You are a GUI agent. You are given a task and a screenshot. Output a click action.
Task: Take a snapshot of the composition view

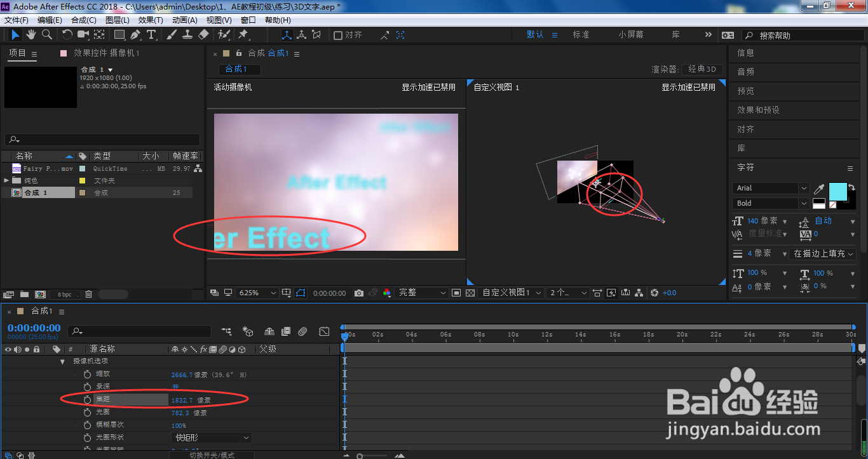tap(359, 293)
